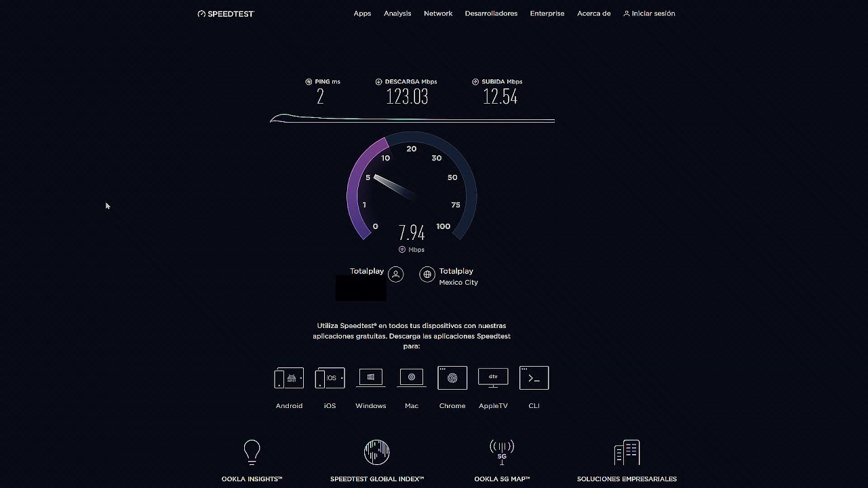The height and width of the screenshot is (488, 868).
Task: Click the PING ms indicator icon
Action: pyautogui.click(x=309, y=81)
